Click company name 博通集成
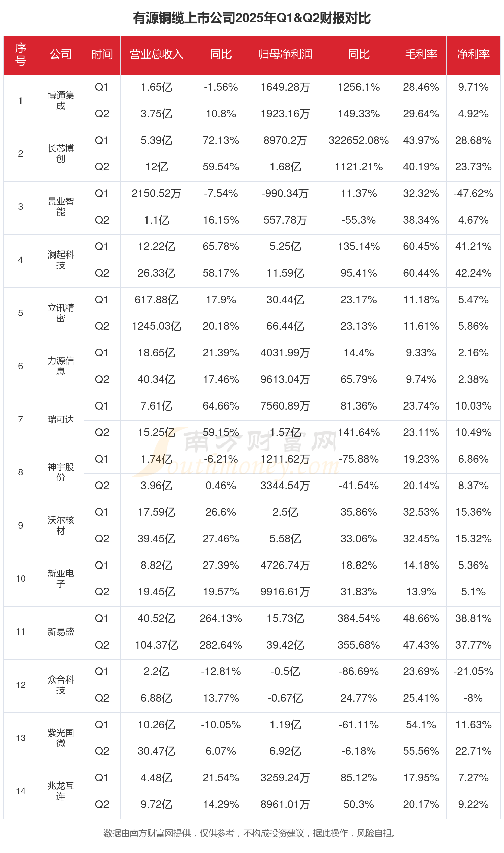The image size is (504, 853). (x=60, y=101)
